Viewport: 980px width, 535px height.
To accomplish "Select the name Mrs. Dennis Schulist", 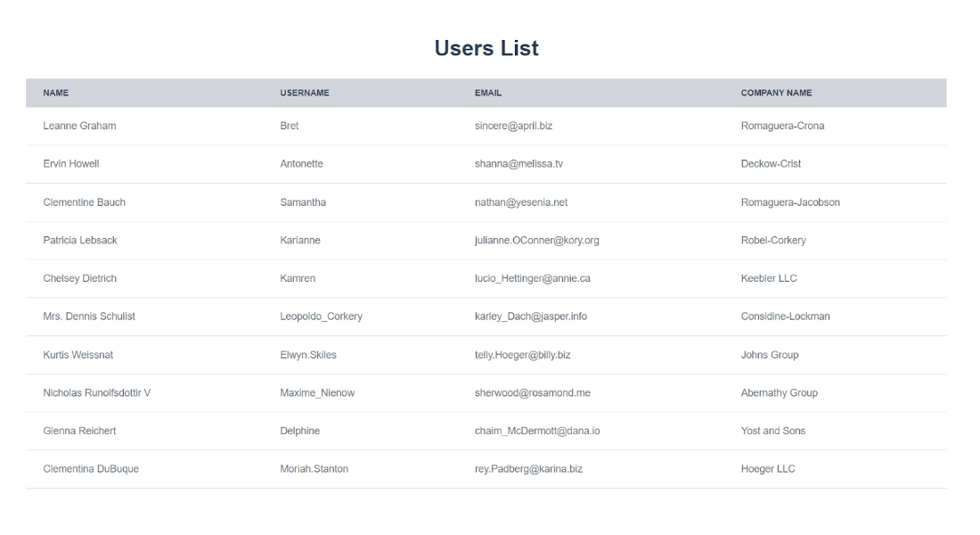I will pos(89,317).
